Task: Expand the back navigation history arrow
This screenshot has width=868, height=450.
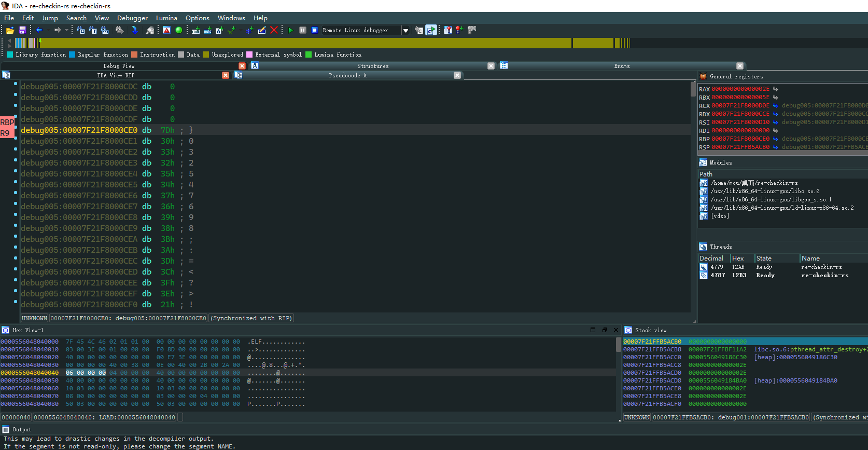Action: coord(48,30)
